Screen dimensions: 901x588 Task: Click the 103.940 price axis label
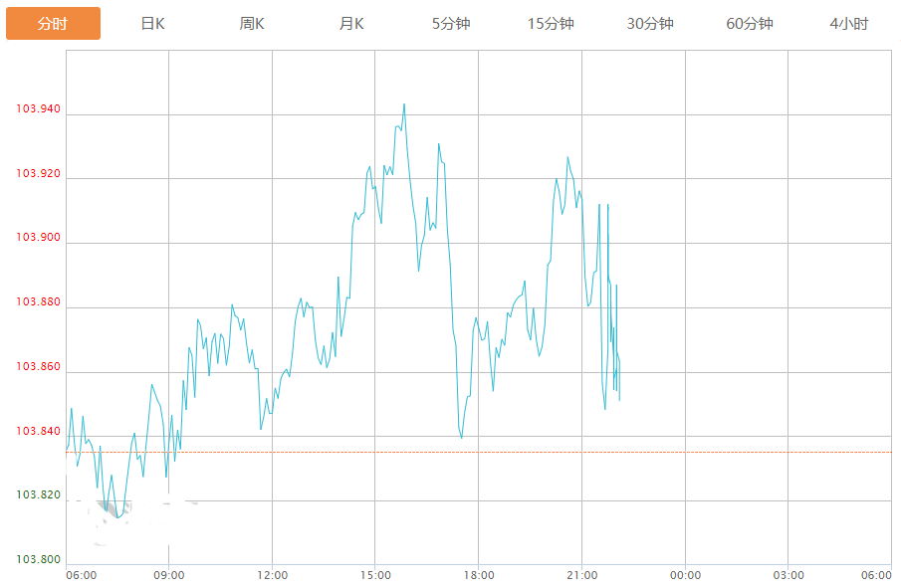click(38, 109)
